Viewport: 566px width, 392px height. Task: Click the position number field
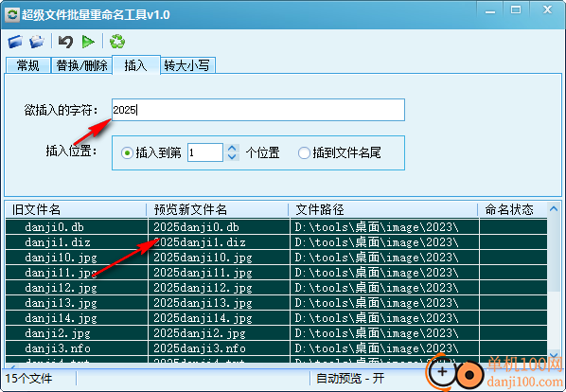(205, 152)
